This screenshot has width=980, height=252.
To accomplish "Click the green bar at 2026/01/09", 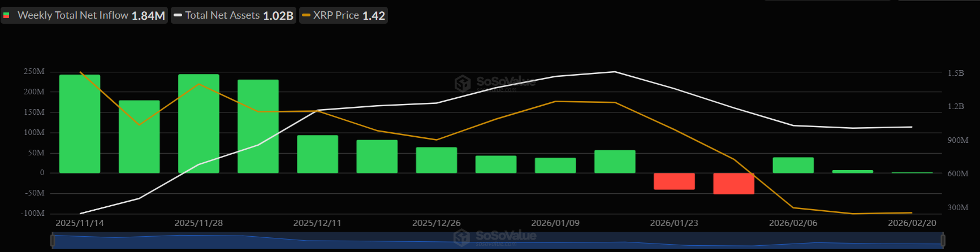I will coord(555,165).
